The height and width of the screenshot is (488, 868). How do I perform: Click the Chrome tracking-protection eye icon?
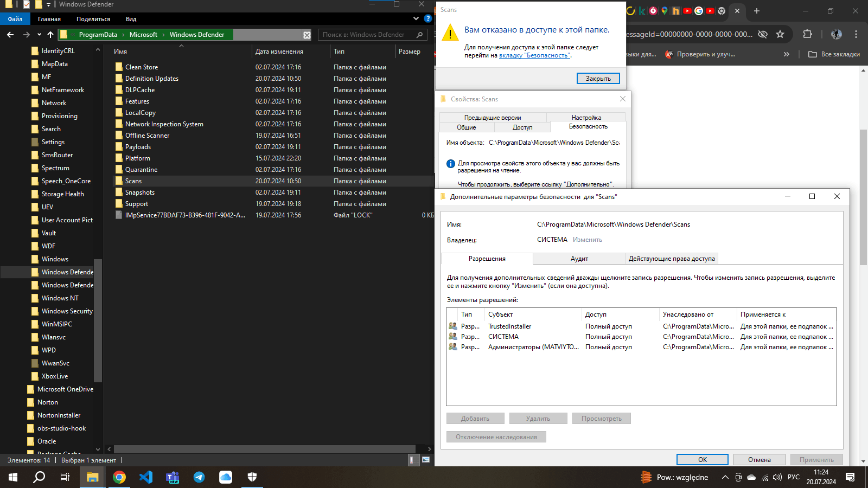(x=763, y=34)
